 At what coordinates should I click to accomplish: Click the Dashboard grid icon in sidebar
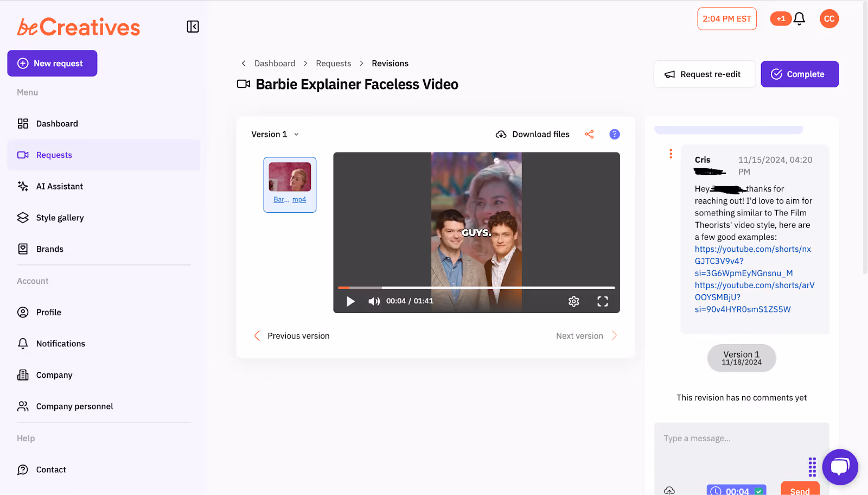[x=23, y=124]
